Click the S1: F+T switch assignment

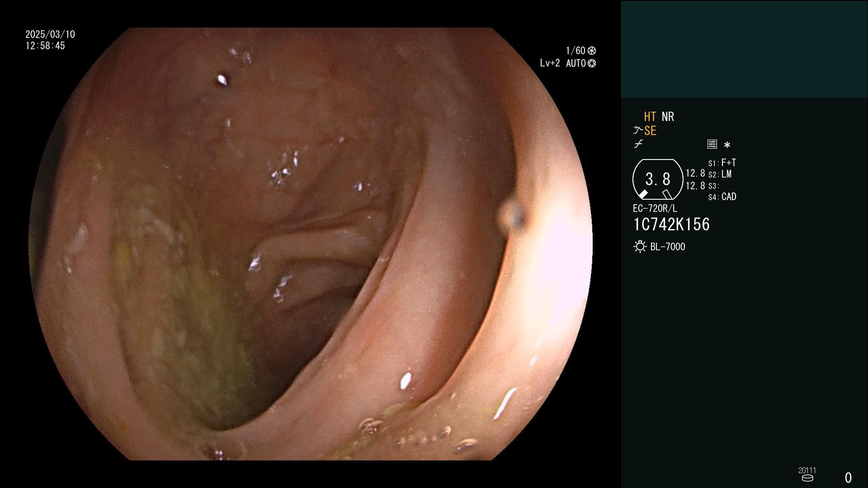[722, 163]
